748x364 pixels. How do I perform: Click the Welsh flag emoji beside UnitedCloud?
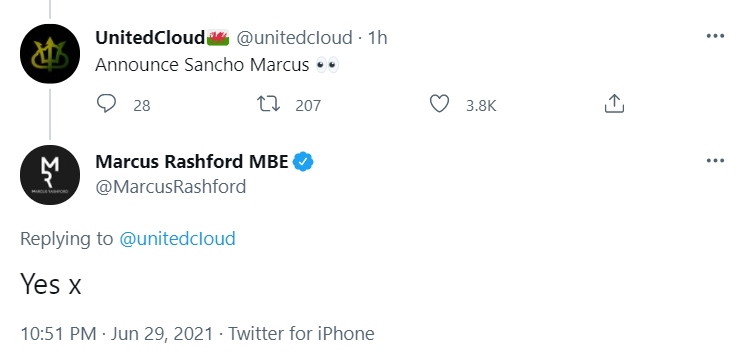tap(218, 38)
